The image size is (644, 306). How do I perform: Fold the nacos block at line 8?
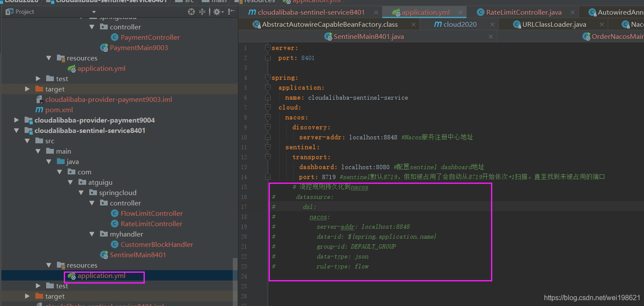(x=268, y=117)
